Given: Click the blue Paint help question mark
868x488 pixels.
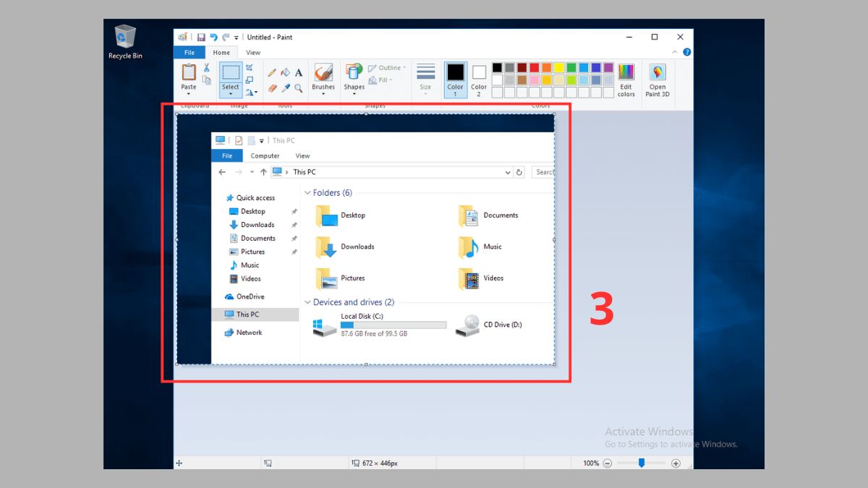Looking at the screenshot, I should pos(686,52).
